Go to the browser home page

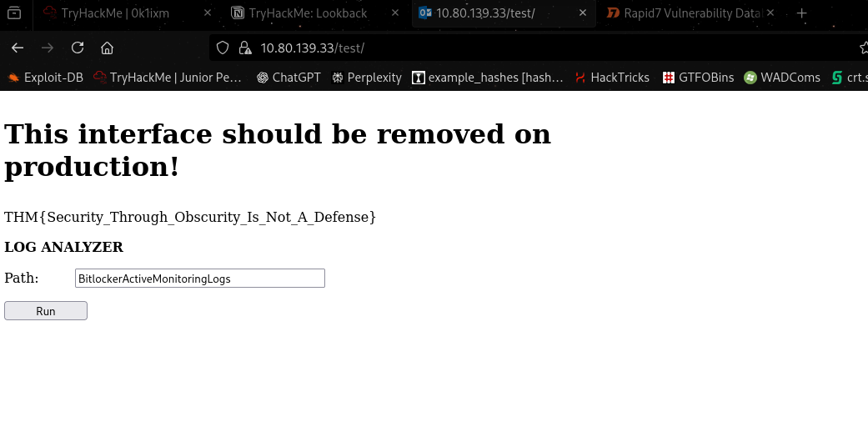coord(107,48)
